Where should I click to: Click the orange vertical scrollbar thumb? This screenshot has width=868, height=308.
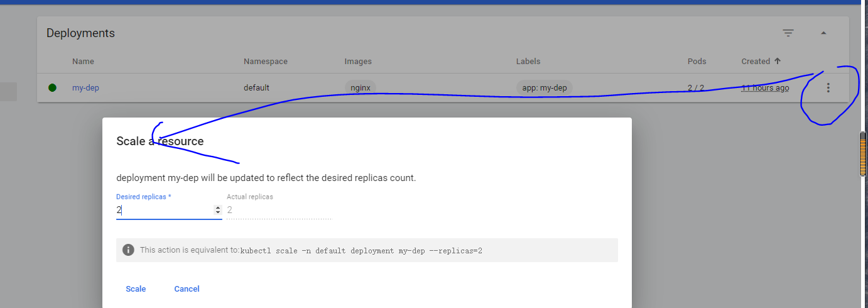864,155
